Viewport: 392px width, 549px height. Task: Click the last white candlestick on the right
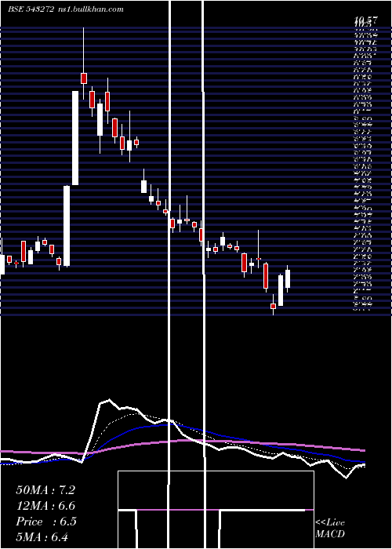click(288, 278)
